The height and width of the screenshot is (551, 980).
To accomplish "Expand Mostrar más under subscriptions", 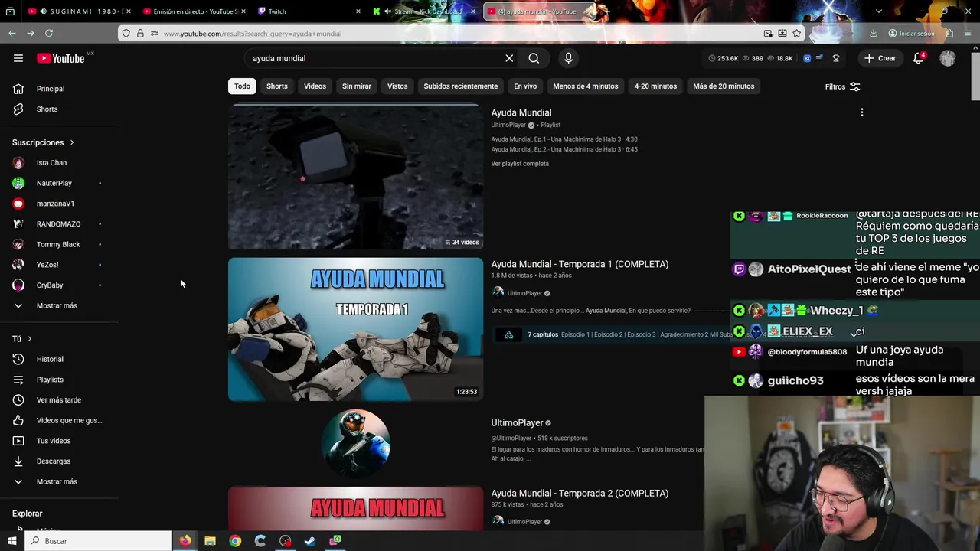I will click(57, 306).
